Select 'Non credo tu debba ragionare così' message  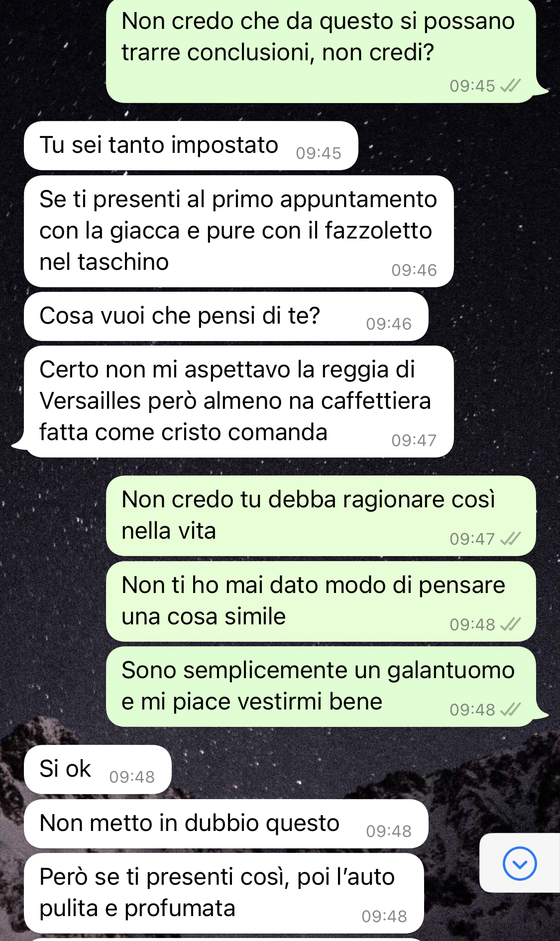point(321,516)
